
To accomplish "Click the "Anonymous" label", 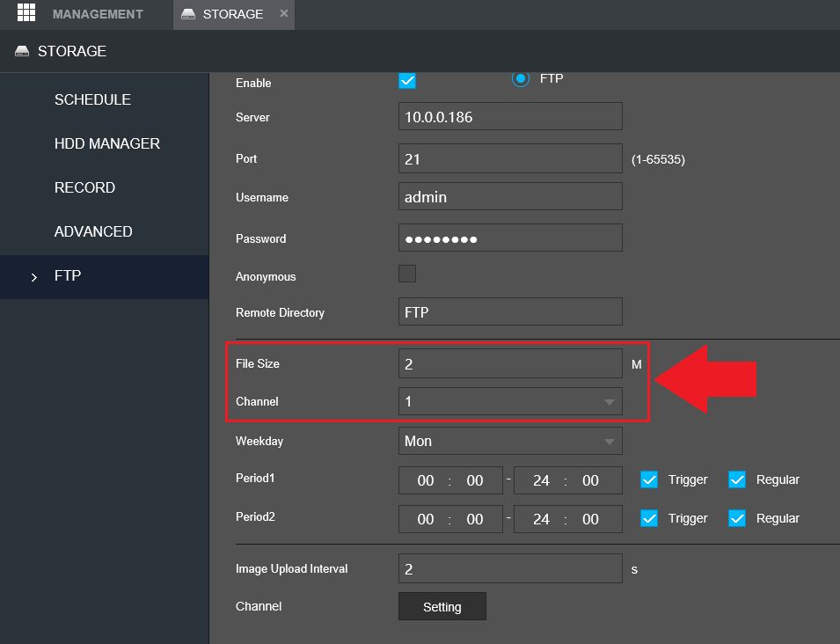I will pos(266,277).
